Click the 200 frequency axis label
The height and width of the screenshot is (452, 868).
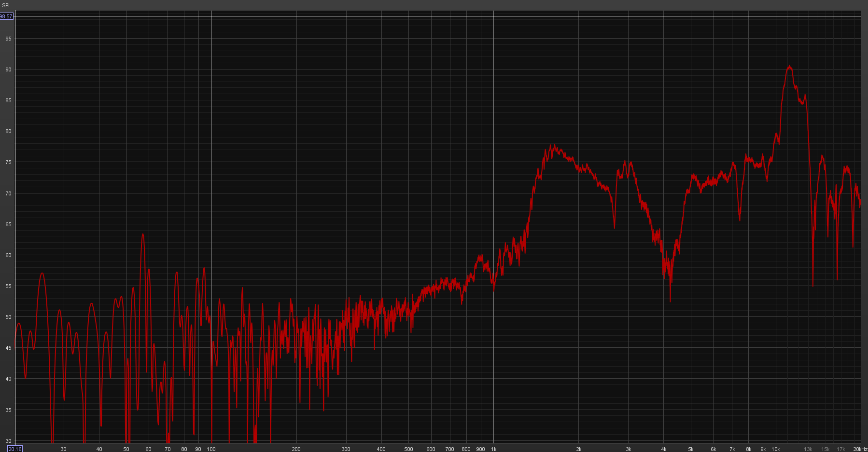[296, 449]
